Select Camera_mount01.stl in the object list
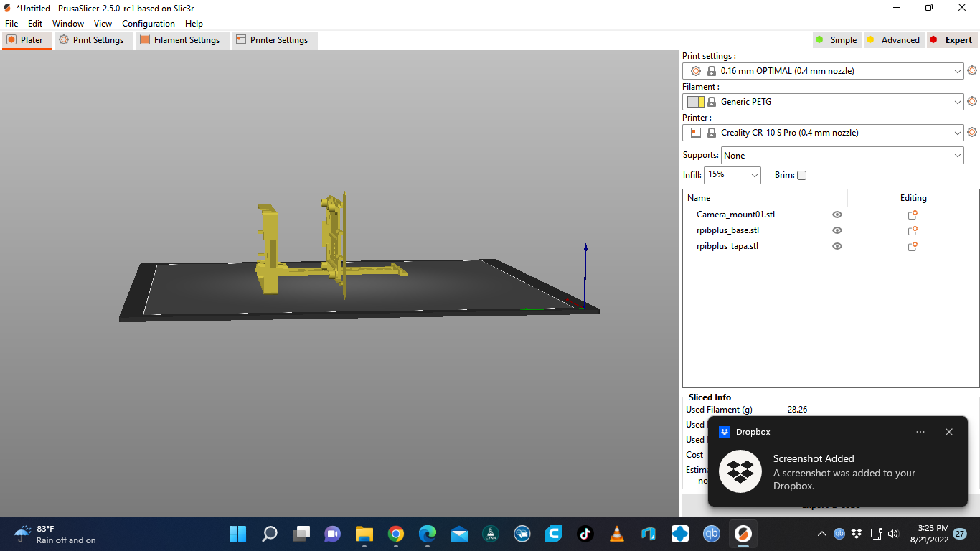 click(x=735, y=215)
